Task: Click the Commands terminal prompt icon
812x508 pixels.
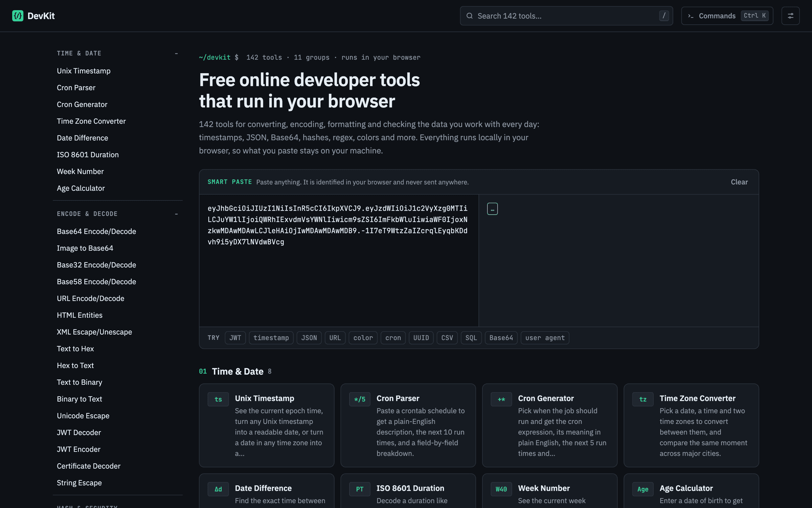Action: (x=691, y=16)
